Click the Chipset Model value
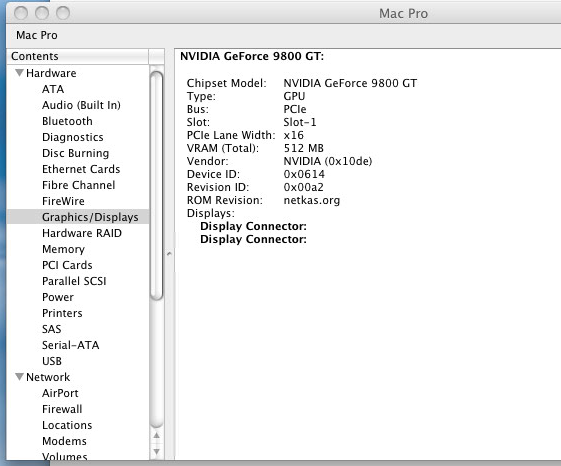The image size is (561, 466). click(x=350, y=83)
